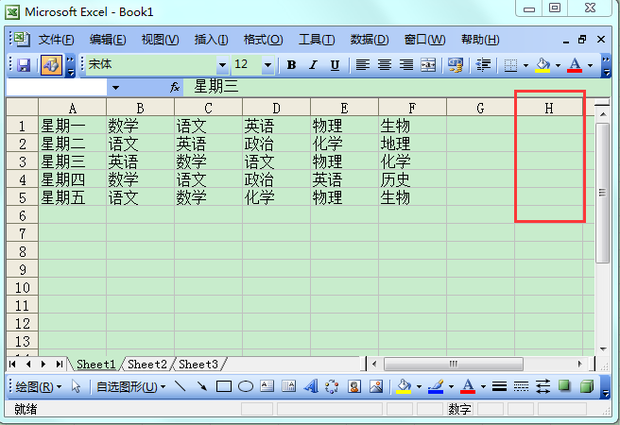The width and height of the screenshot is (620, 425).
Task: Open the 自选图形(U) AutoShapes menu
Action: point(131,387)
